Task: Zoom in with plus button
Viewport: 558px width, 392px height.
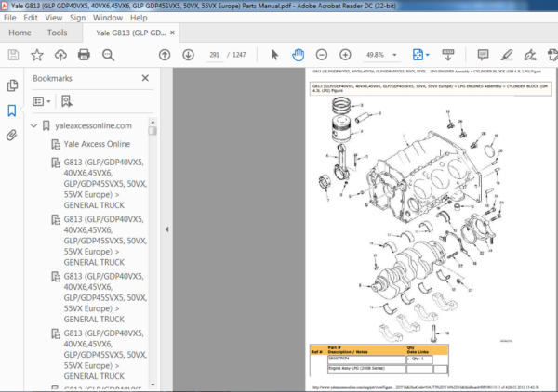Action: (x=345, y=55)
